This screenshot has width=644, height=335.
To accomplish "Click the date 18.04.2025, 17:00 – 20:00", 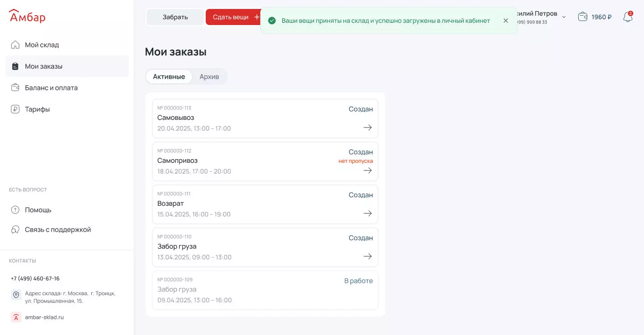I will point(194,171).
